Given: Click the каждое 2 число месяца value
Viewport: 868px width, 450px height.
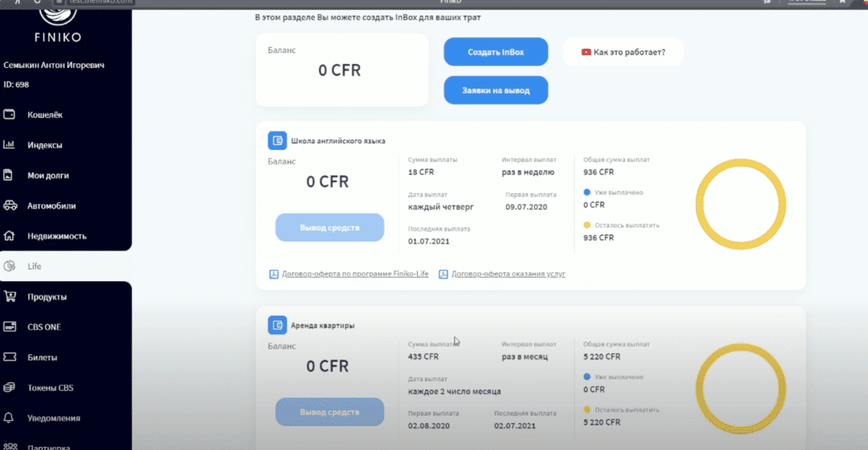Looking at the screenshot, I should [455, 391].
